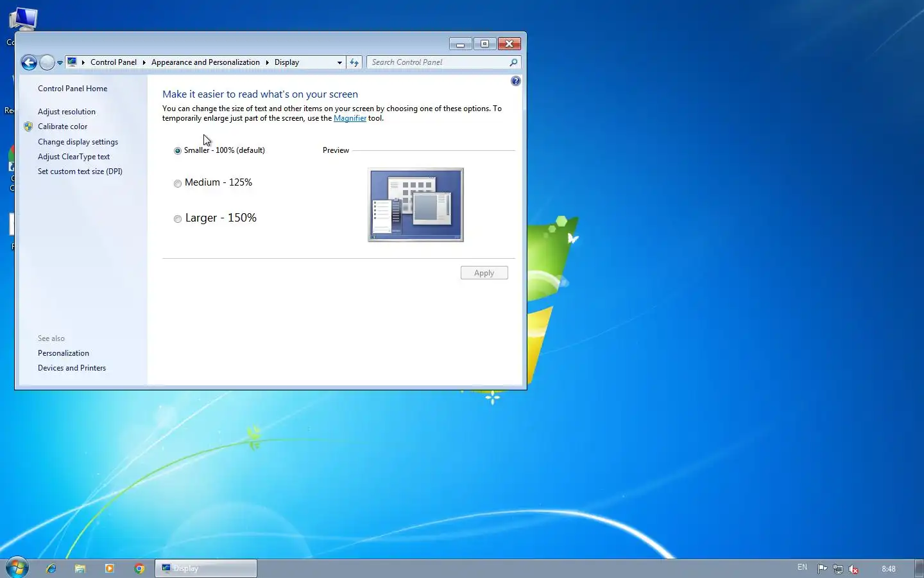The height and width of the screenshot is (578, 924).
Task: Open the Help question mark icon
Action: (x=516, y=81)
